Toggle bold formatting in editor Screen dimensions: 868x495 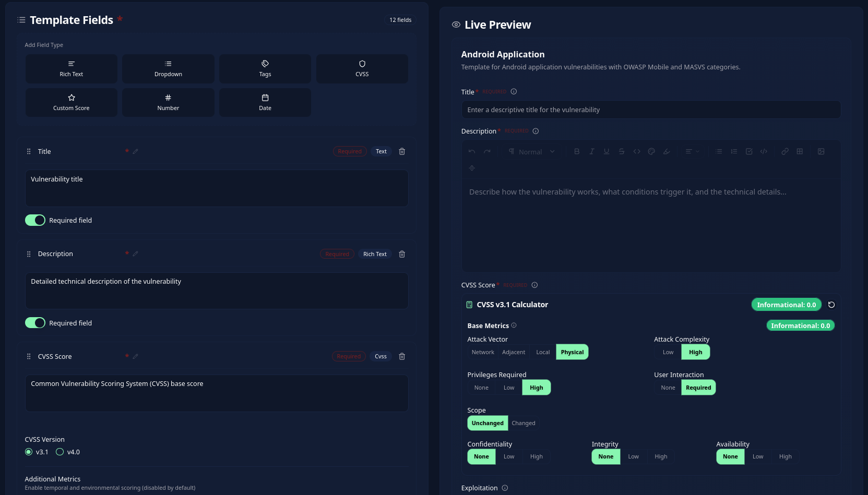pyautogui.click(x=577, y=151)
